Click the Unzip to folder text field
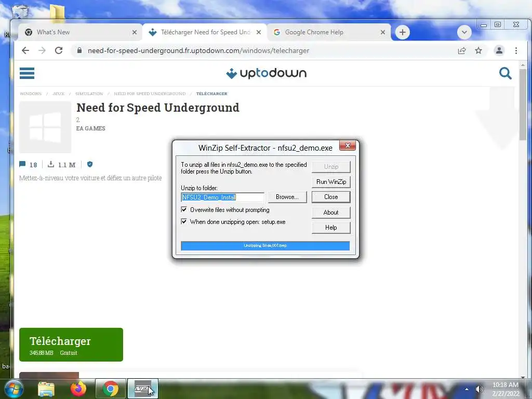The image size is (532, 399). (222, 197)
